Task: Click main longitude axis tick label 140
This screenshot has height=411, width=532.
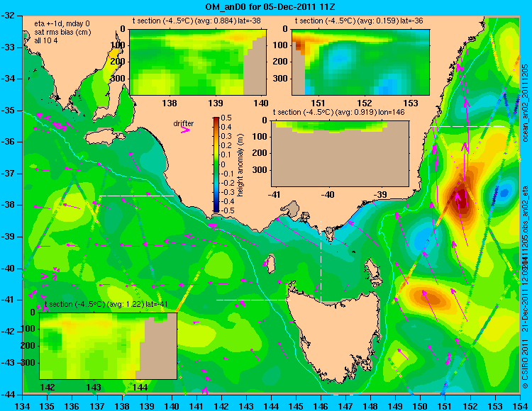Action: 172,406
